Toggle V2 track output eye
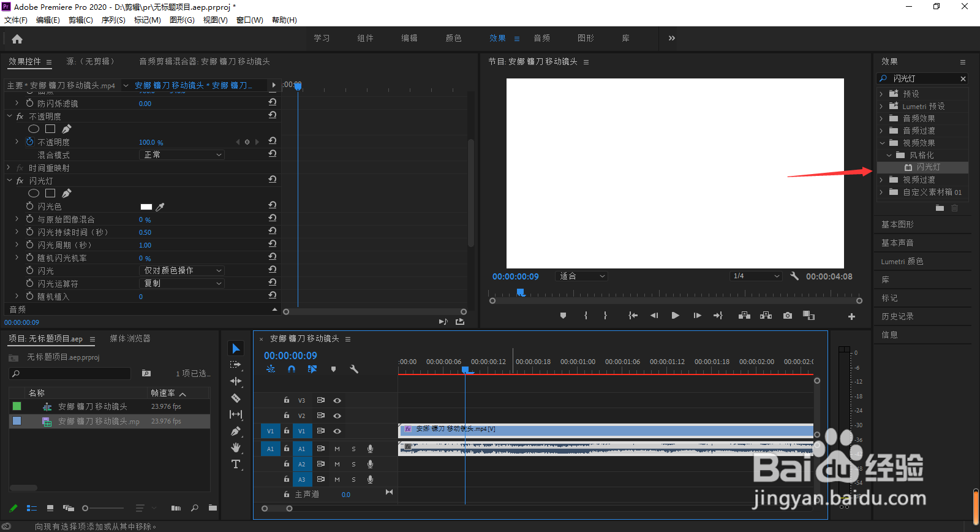 point(337,416)
